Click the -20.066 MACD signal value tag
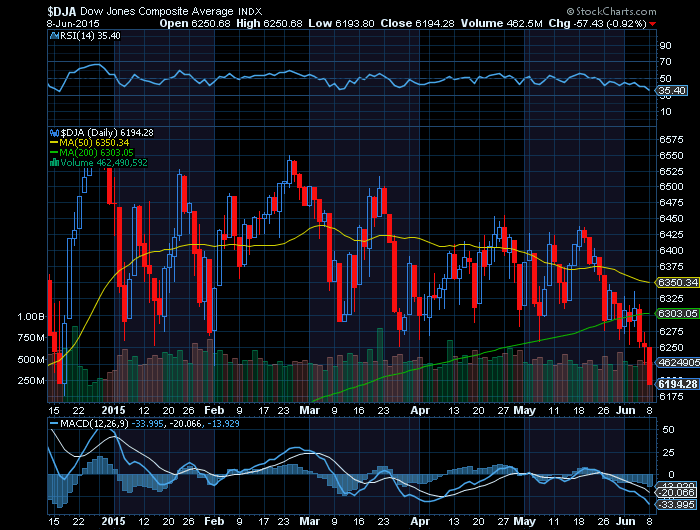Image resolution: width=700 pixels, height=530 pixels. pyautogui.click(x=677, y=492)
